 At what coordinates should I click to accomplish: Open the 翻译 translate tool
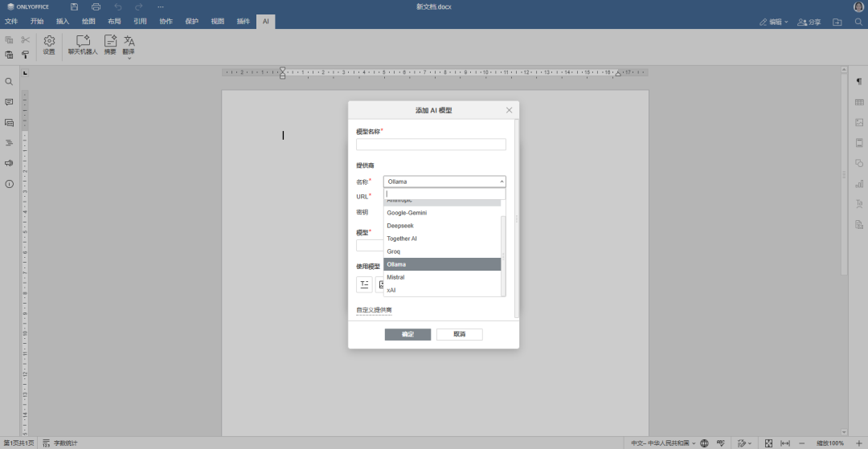[x=129, y=44]
